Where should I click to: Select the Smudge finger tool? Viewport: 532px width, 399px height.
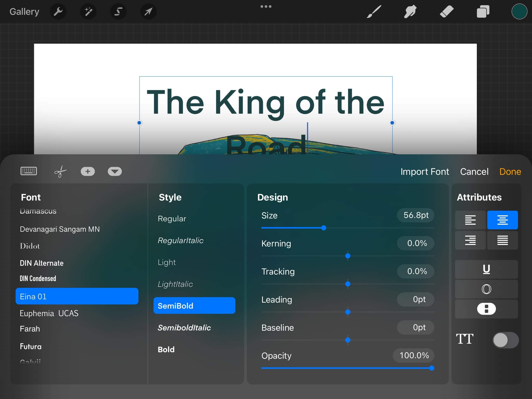410,12
